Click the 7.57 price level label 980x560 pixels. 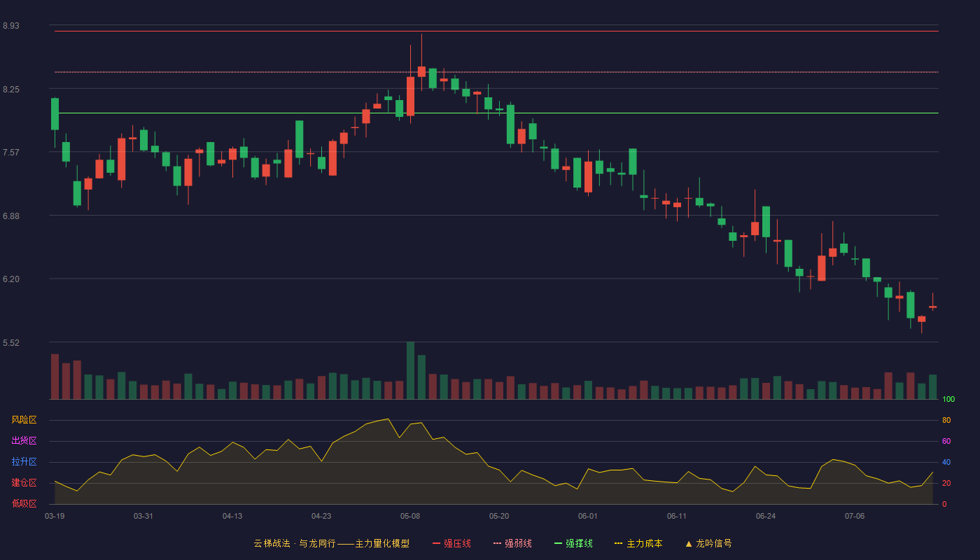point(11,153)
